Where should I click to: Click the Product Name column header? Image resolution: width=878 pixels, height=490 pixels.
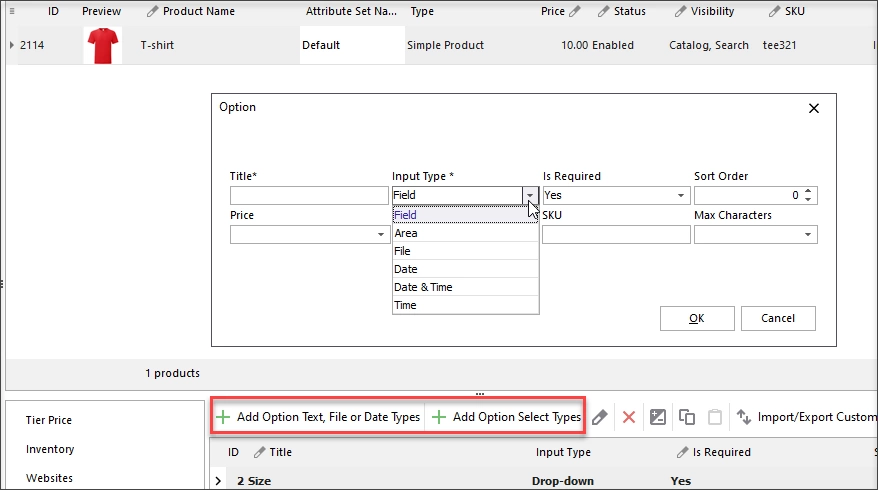(x=199, y=11)
